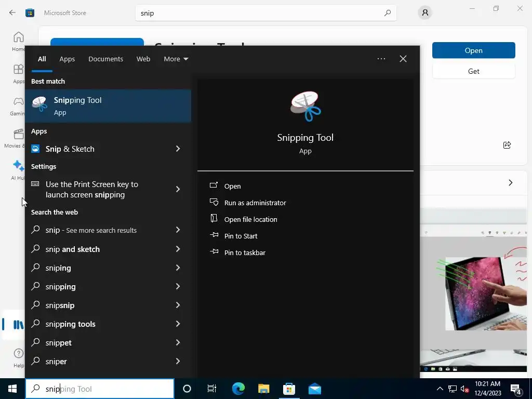
Task: Click the Get button in Store
Action: 474,71
